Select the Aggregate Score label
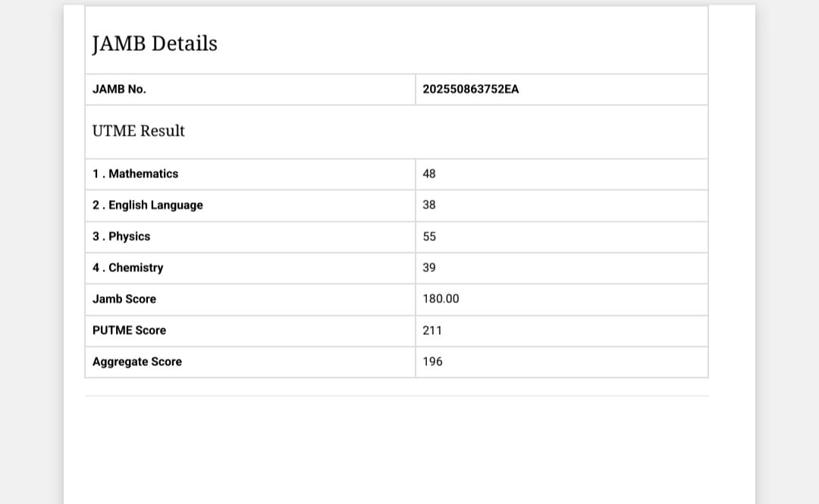This screenshot has width=819, height=504. click(x=137, y=362)
